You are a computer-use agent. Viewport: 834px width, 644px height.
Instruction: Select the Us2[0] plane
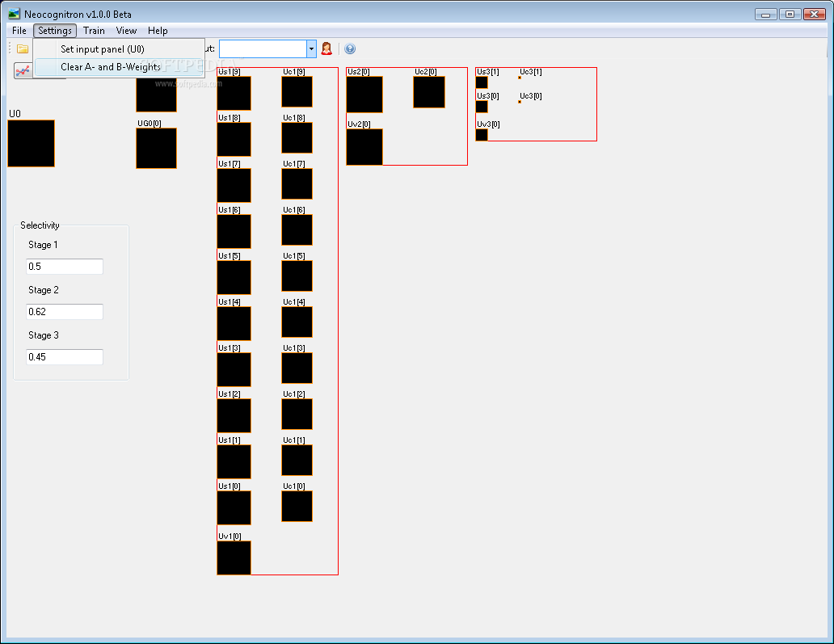point(364,94)
